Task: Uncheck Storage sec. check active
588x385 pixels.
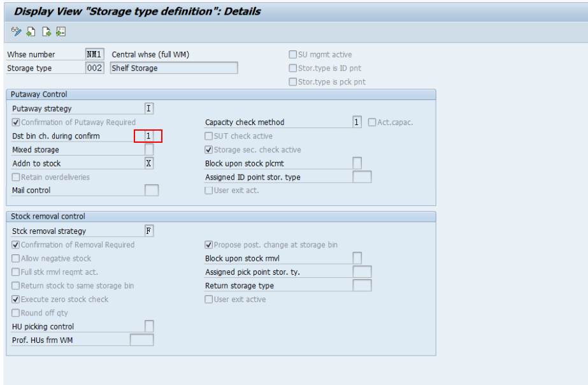Action: pyautogui.click(x=208, y=149)
